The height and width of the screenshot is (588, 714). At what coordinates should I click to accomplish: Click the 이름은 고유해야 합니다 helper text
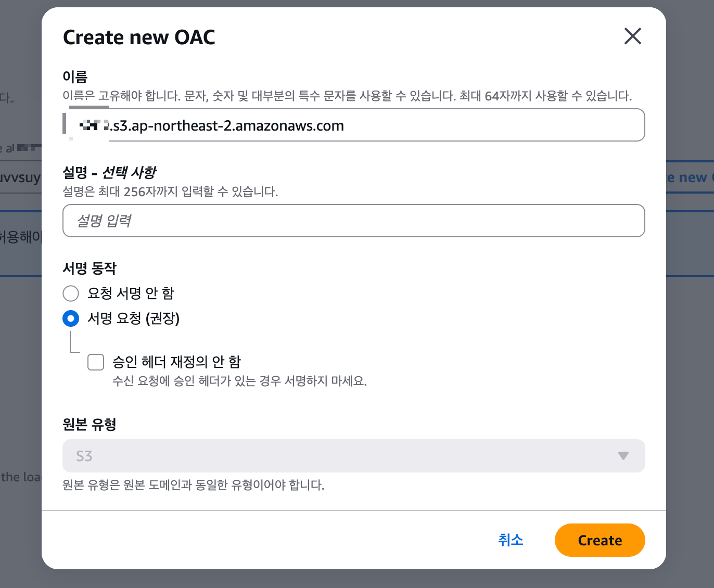pyautogui.click(x=347, y=96)
